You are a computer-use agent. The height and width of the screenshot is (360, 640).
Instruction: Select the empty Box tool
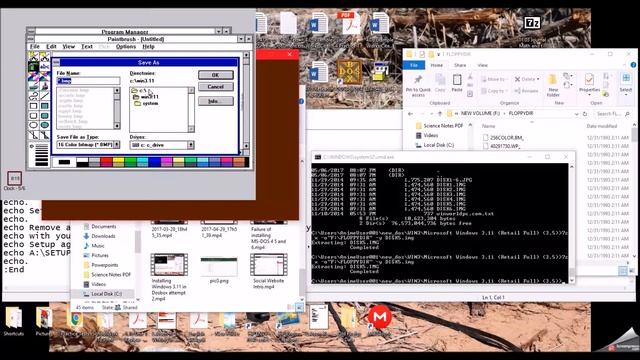[x=33, y=106]
